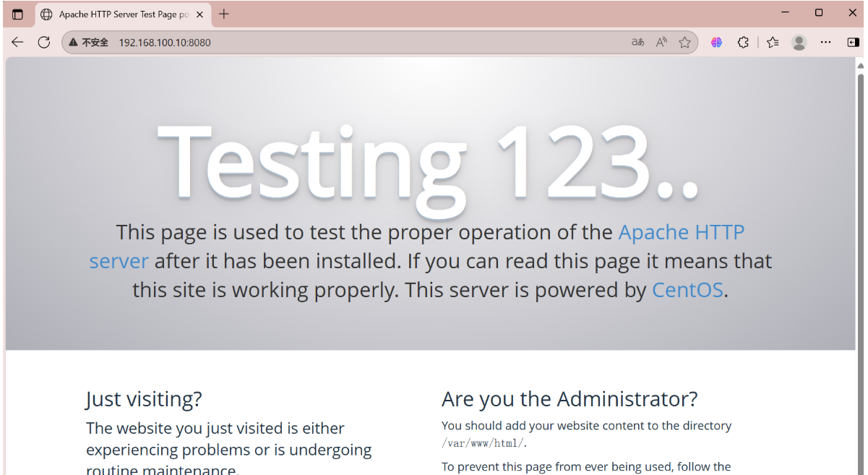Open the tab actions menu icon
The height and width of the screenshot is (475, 868).
18,14
